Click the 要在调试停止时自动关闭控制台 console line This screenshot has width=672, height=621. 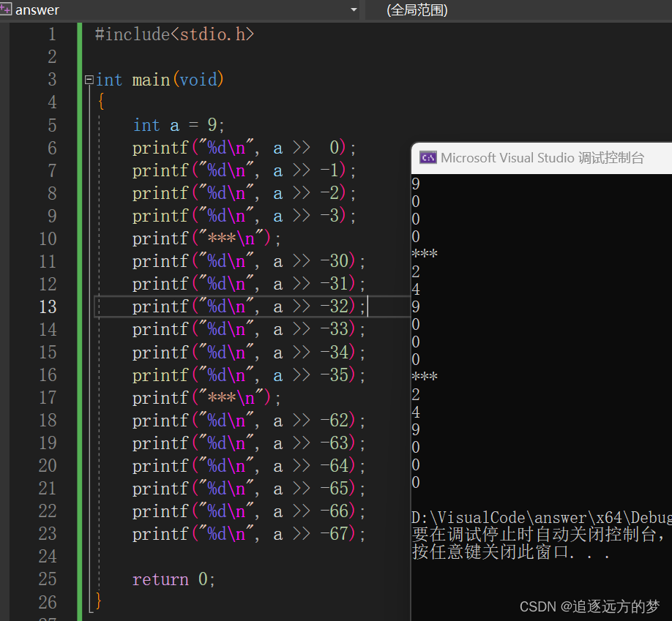(538, 535)
